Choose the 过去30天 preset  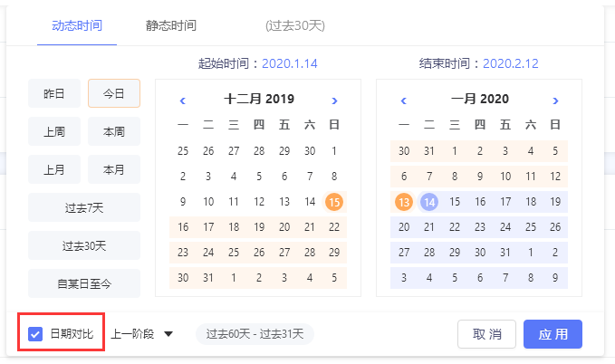pyautogui.click(x=84, y=245)
